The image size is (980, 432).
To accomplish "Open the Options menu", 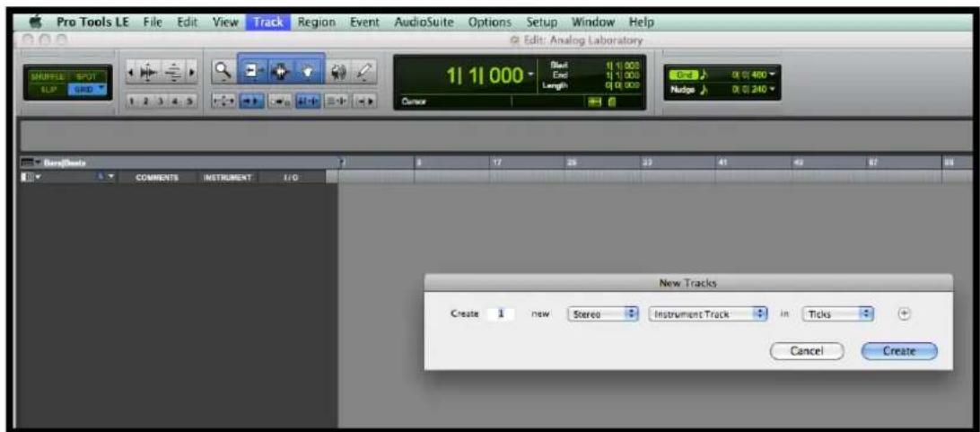I will coord(491,22).
